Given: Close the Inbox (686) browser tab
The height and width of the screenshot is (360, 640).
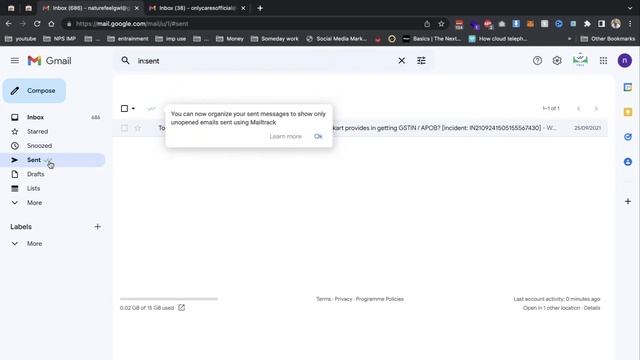Looking at the screenshot, I should pos(137,8).
